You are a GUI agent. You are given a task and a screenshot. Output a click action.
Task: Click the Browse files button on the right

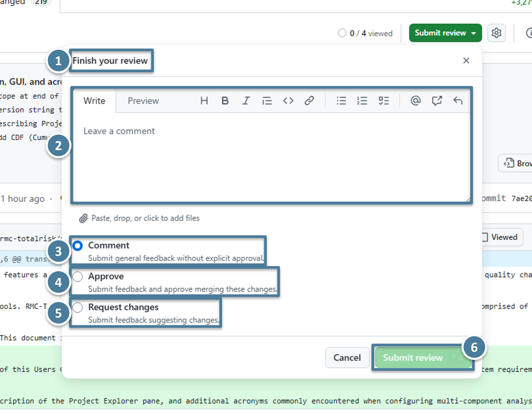point(515,163)
